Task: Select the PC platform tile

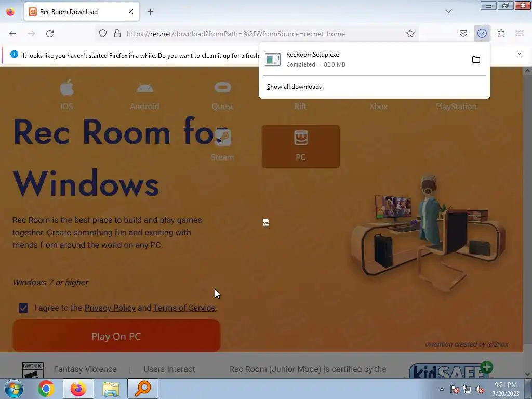Action: coord(301,146)
